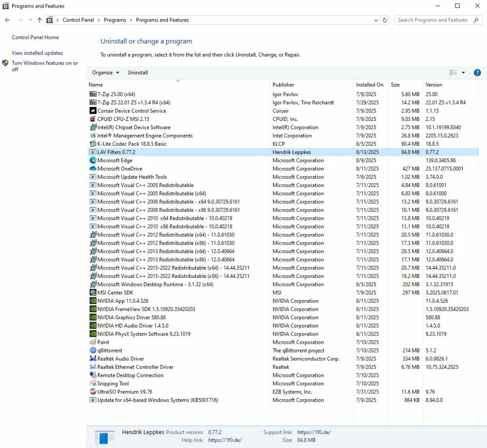Open the Organize dropdown menu
This screenshot has width=487, height=448.
pos(106,73)
